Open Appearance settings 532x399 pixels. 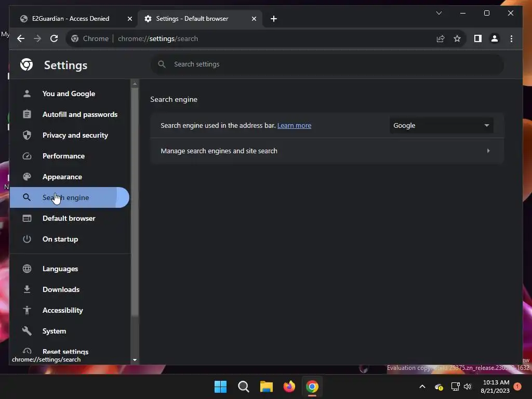[x=70, y=177]
